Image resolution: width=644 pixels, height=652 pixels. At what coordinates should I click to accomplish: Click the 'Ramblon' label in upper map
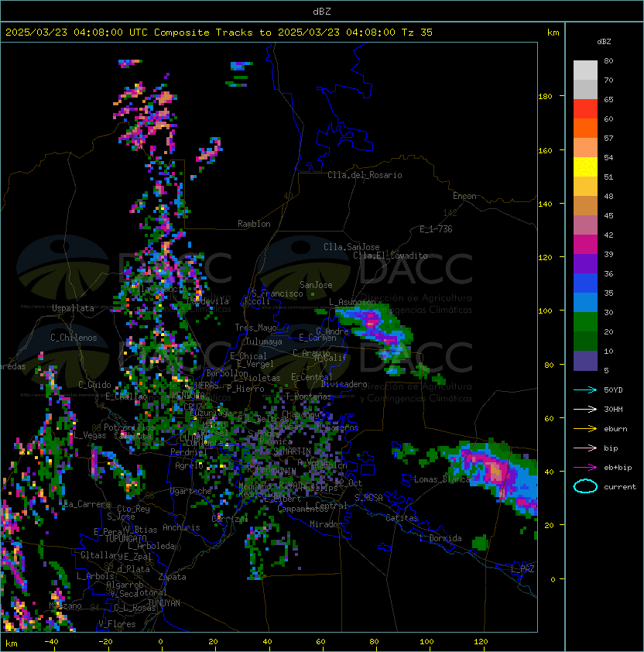click(x=254, y=224)
